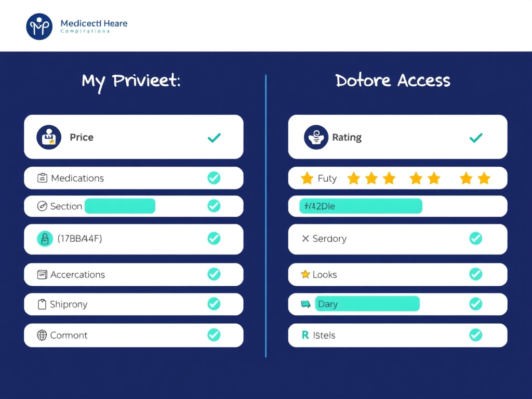Select the Dotore Access heading
This screenshot has width=532, height=399.
tap(393, 81)
